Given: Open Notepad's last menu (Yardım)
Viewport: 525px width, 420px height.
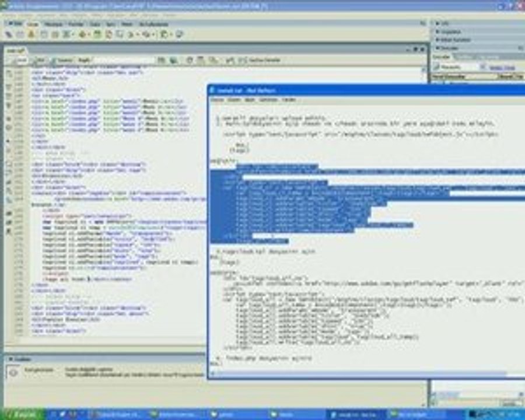Looking at the screenshot, I should tap(289, 100).
